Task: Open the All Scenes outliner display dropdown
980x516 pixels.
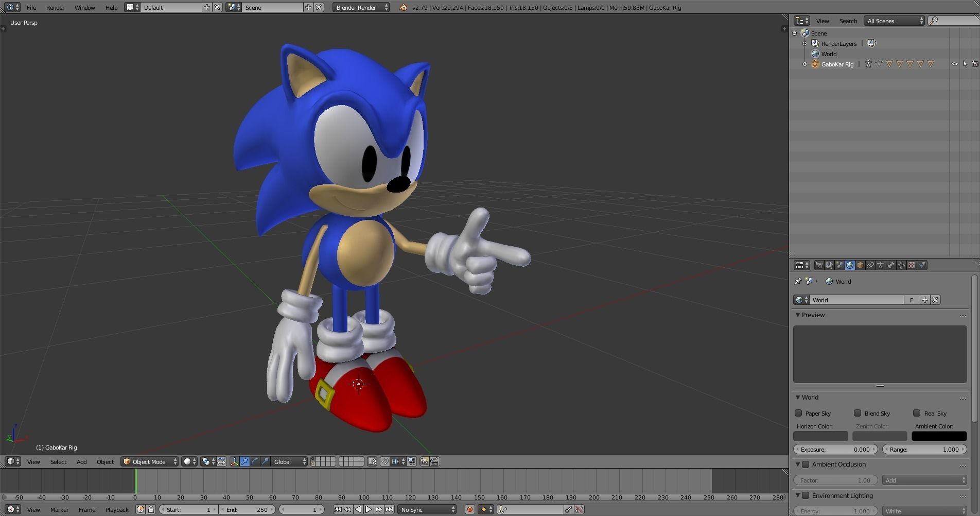Action: (895, 21)
